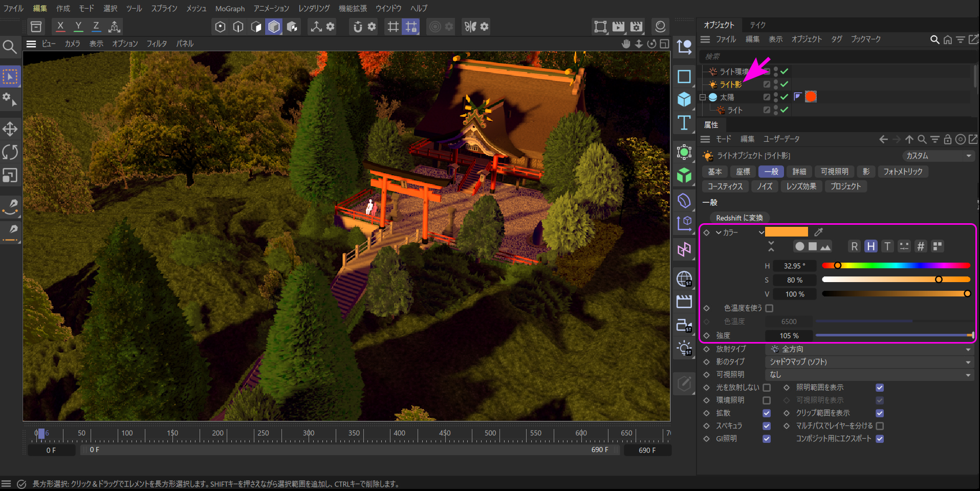Click the Scale tool icon

10,176
